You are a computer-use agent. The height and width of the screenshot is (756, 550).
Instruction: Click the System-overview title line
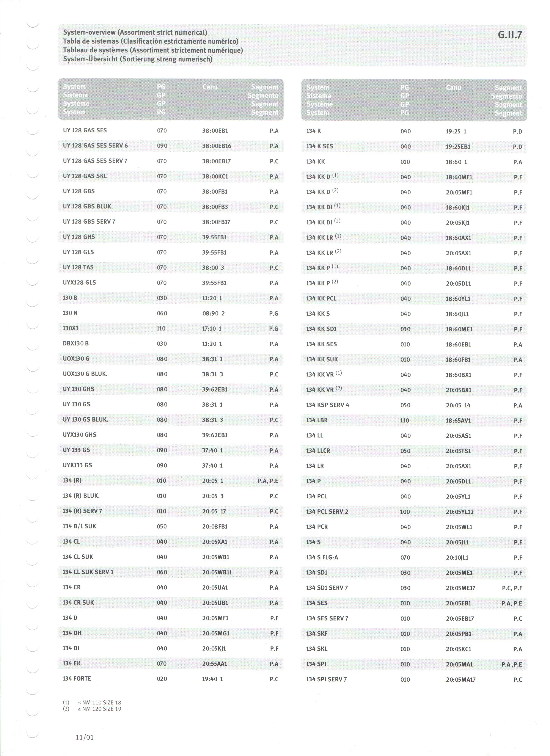(135, 32)
